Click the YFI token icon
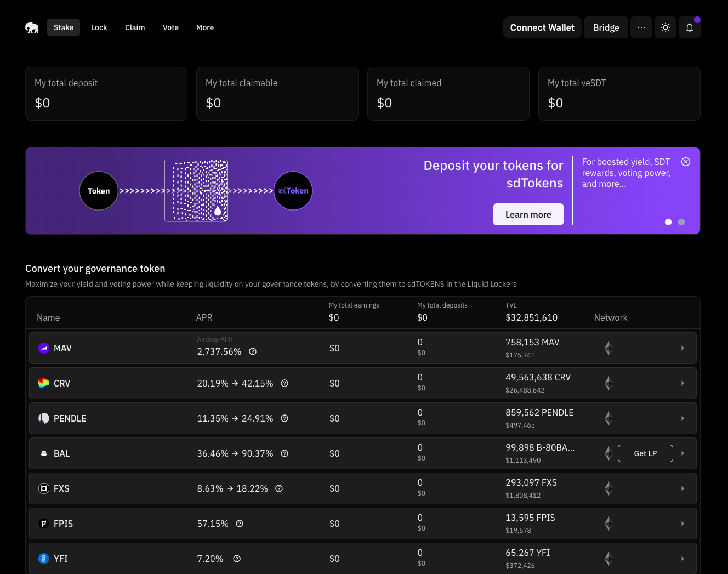 [x=44, y=559]
